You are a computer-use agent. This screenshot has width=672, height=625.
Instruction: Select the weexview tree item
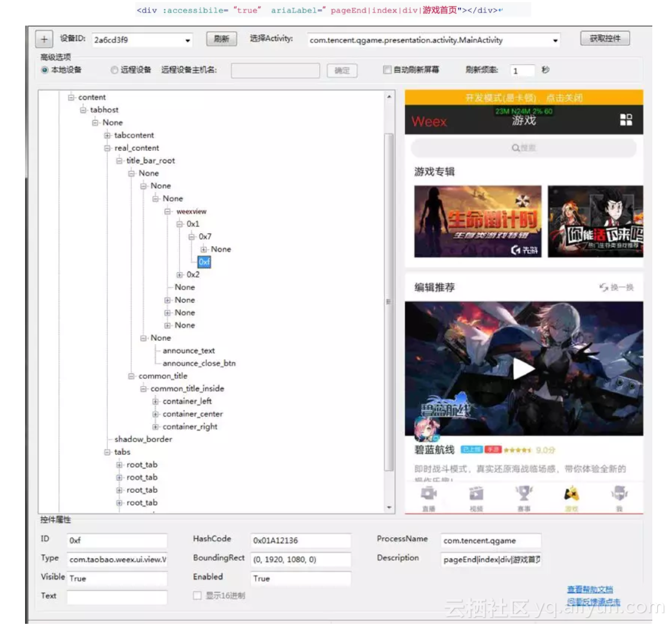tap(191, 212)
